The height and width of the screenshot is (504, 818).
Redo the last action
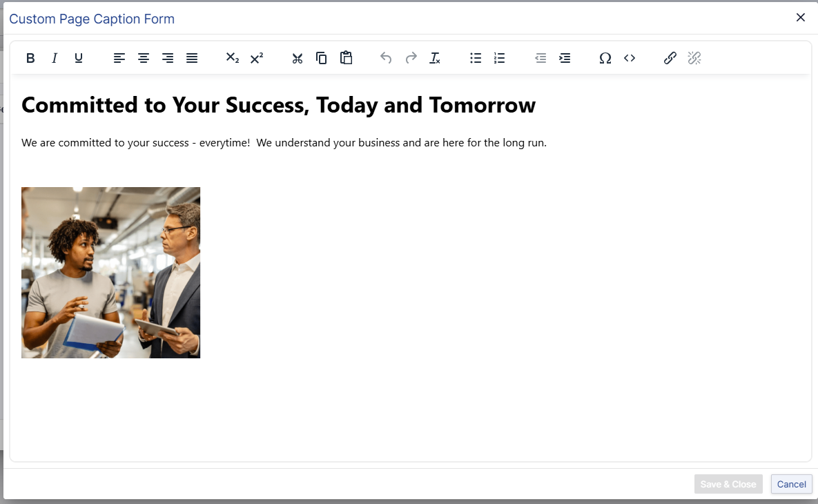point(411,58)
